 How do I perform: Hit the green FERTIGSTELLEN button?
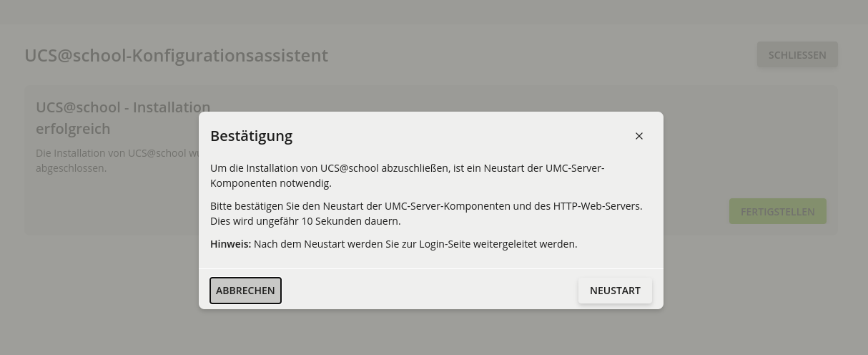click(x=777, y=212)
